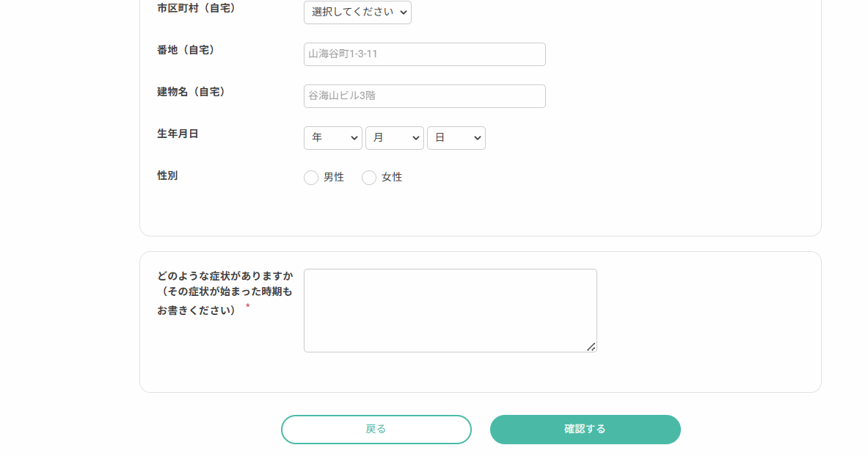Focus the 建物名（自宅） building name field
Image resolution: width=868 pixels, height=456 pixels.
point(425,96)
